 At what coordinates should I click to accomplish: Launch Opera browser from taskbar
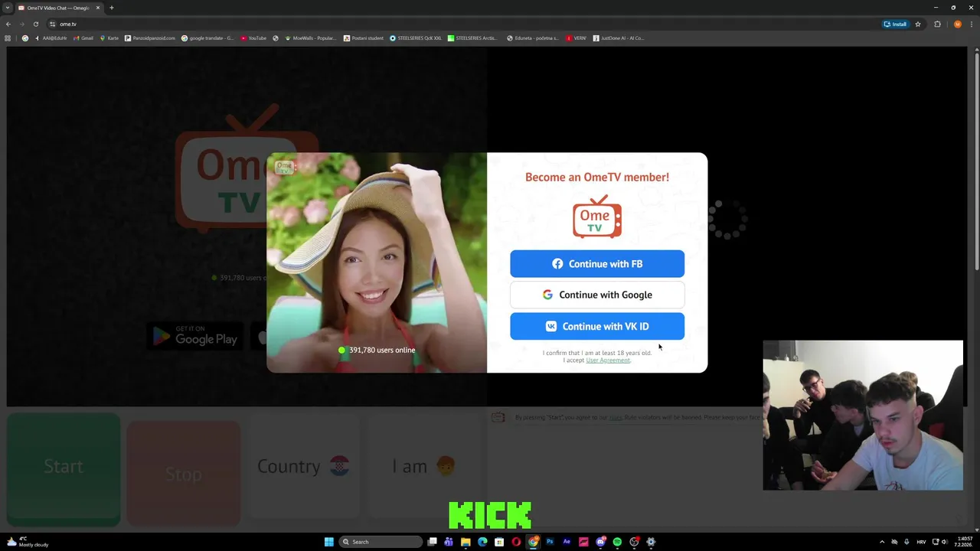click(x=516, y=542)
